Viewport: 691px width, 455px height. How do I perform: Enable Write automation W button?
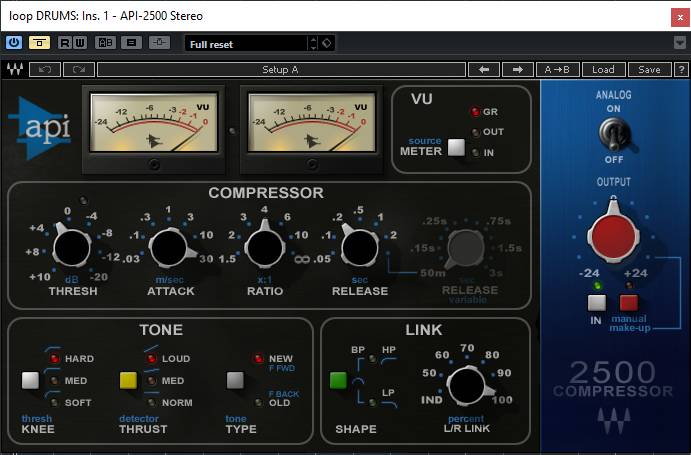[x=80, y=43]
